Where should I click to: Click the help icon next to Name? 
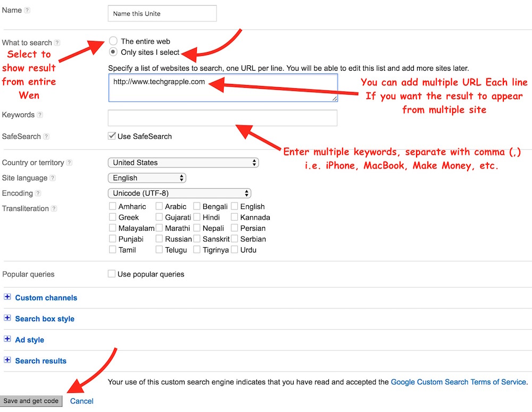tap(28, 11)
